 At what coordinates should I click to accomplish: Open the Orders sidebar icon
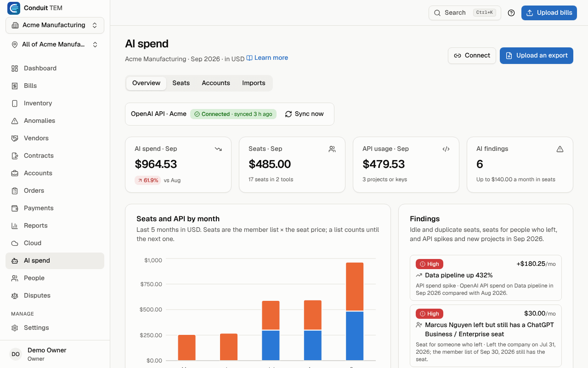click(x=15, y=190)
